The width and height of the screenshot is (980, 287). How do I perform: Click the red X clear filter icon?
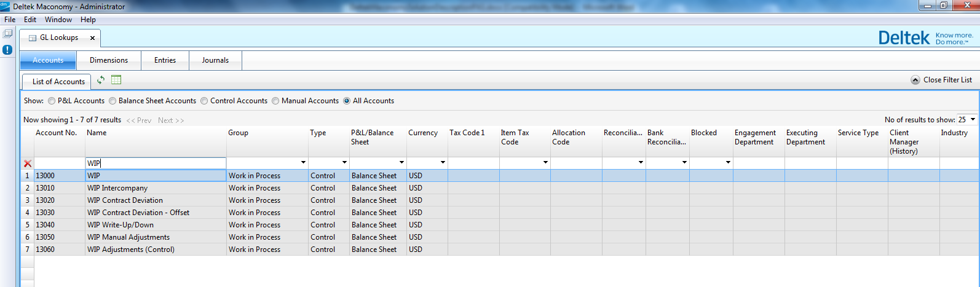pyautogui.click(x=28, y=163)
